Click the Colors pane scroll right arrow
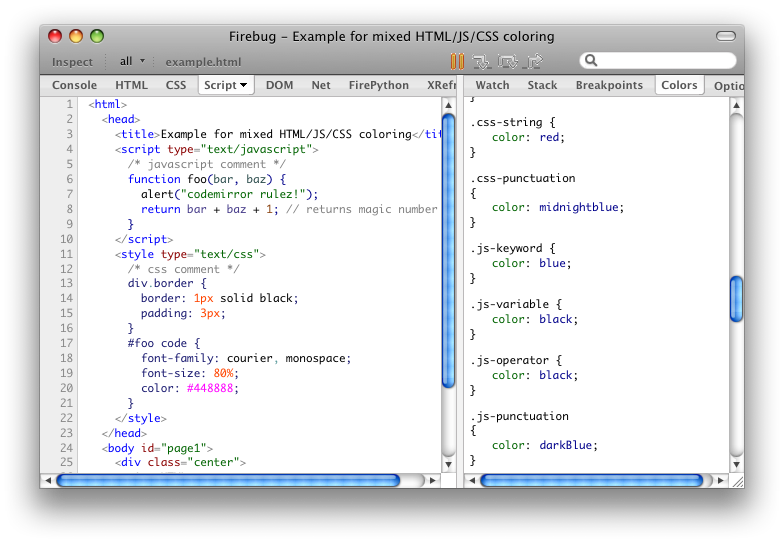Image resolution: width=784 pixels, height=543 pixels. 720,480
